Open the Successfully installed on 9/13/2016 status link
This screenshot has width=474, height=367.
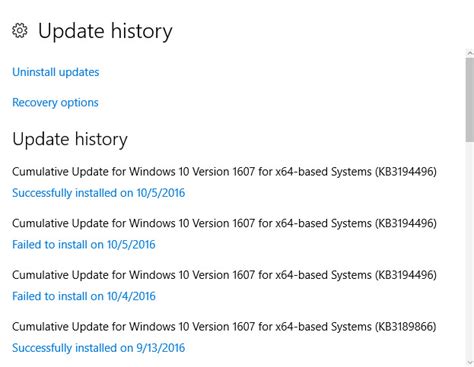pyautogui.click(x=99, y=348)
